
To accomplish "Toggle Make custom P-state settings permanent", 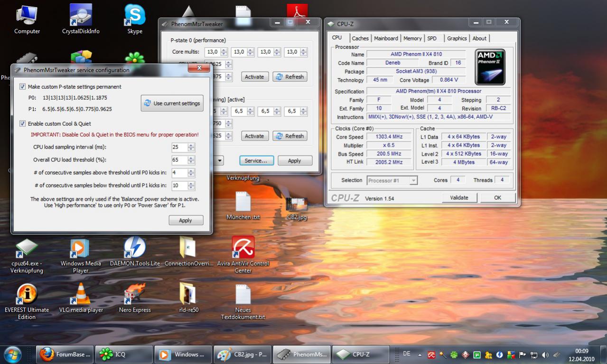I will pyautogui.click(x=22, y=87).
